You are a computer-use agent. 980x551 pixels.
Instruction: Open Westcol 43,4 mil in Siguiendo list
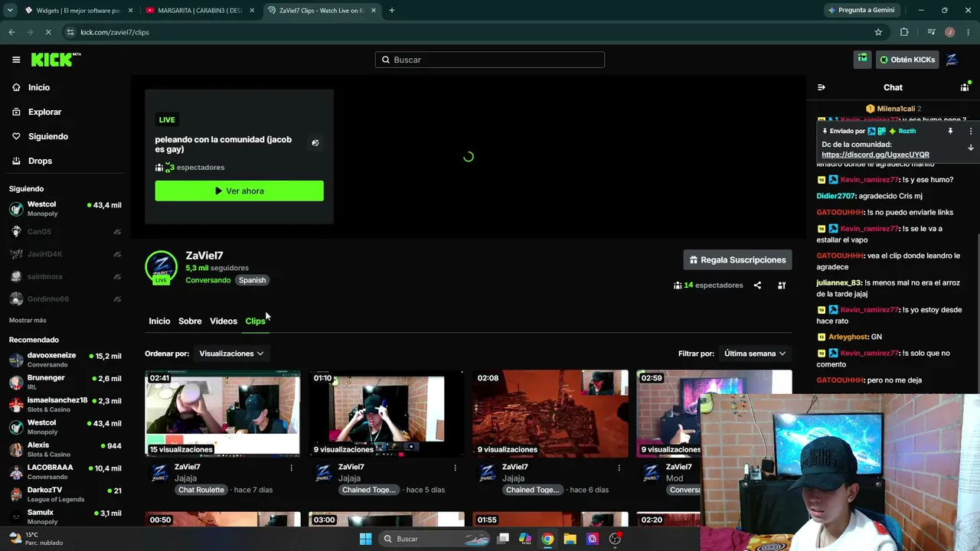pos(65,209)
